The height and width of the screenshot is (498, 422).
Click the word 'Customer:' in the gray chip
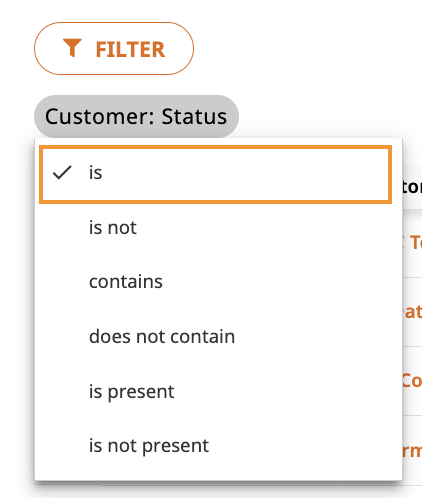click(100, 116)
